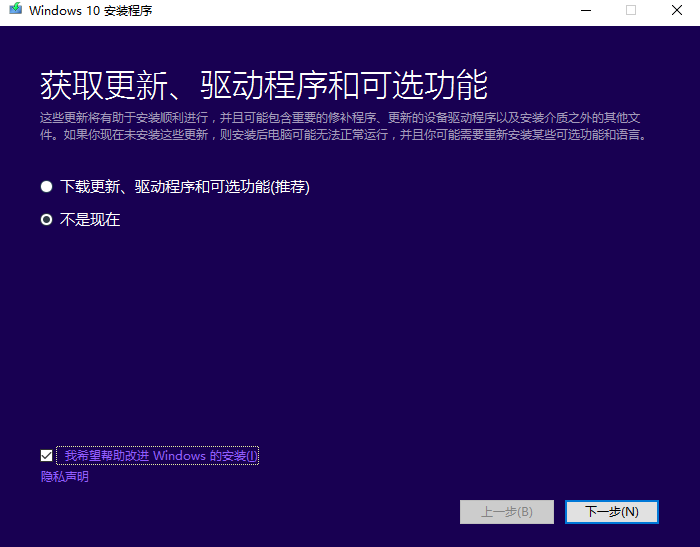Image resolution: width=700 pixels, height=547 pixels.
Task: Click first line of description starting 这些更新将有助于
Action: tap(340, 117)
